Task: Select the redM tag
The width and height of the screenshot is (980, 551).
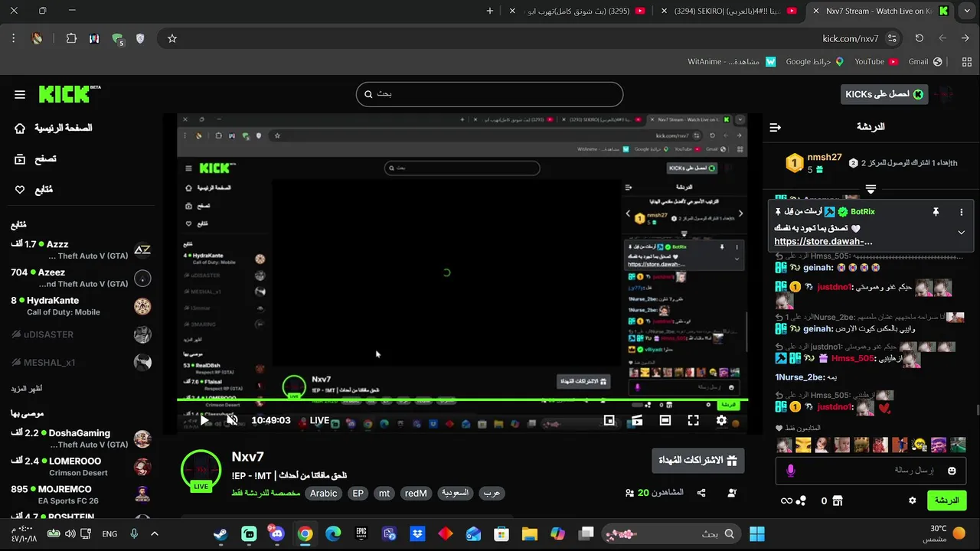Action: [416, 494]
